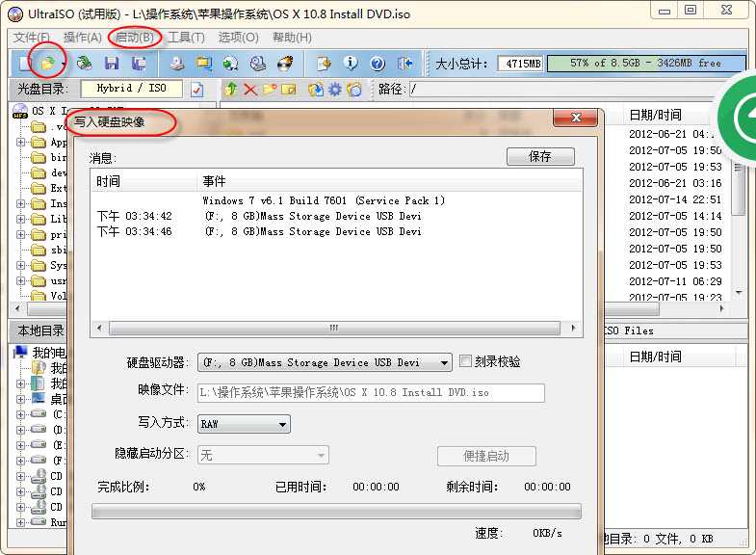Open the 启动(B) menu
Screen dimensions: 756x555
(x=135, y=38)
